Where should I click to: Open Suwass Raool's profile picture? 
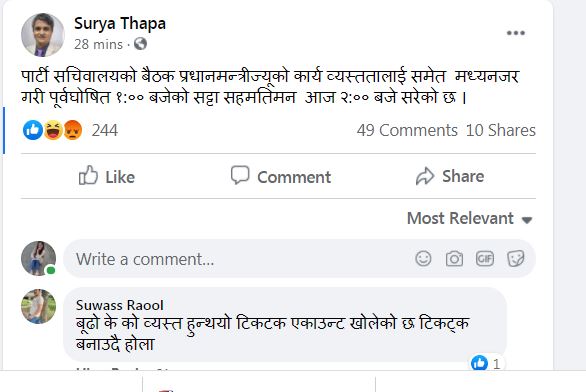pyautogui.click(x=38, y=306)
